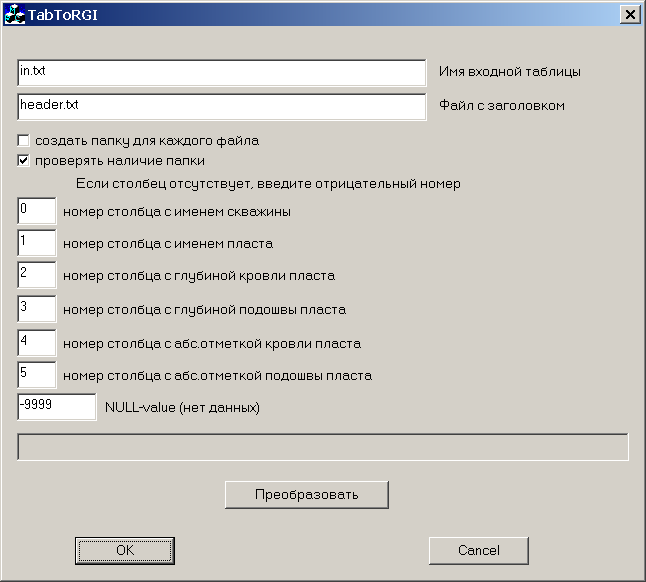Click the 'Файл с заголовком' label
646x582 pixels.
(x=501, y=106)
